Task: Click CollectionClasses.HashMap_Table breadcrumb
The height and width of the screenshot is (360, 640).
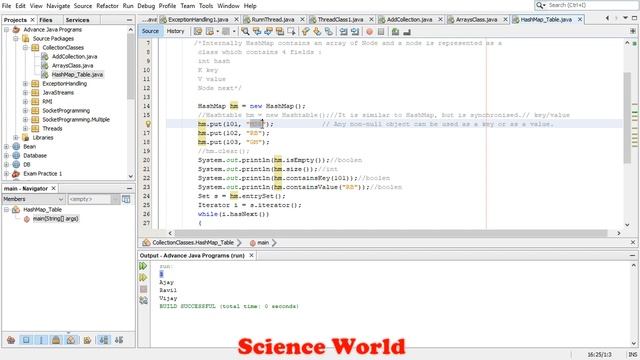Action: (x=193, y=242)
